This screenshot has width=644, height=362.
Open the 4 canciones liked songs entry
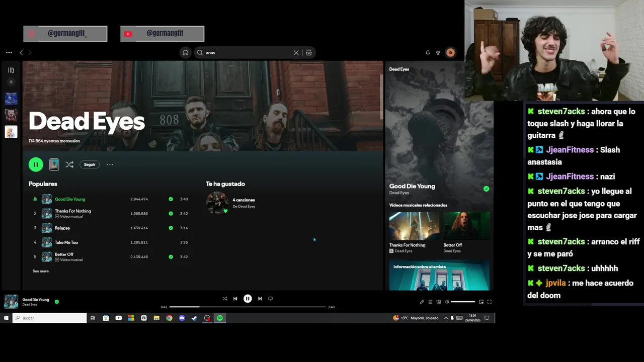[x=244, y=200]
